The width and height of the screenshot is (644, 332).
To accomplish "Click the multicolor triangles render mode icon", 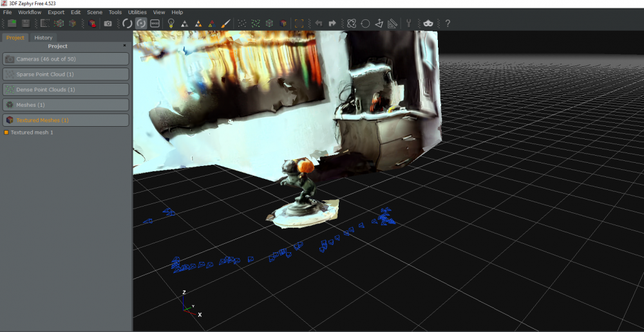I will 212,24.
